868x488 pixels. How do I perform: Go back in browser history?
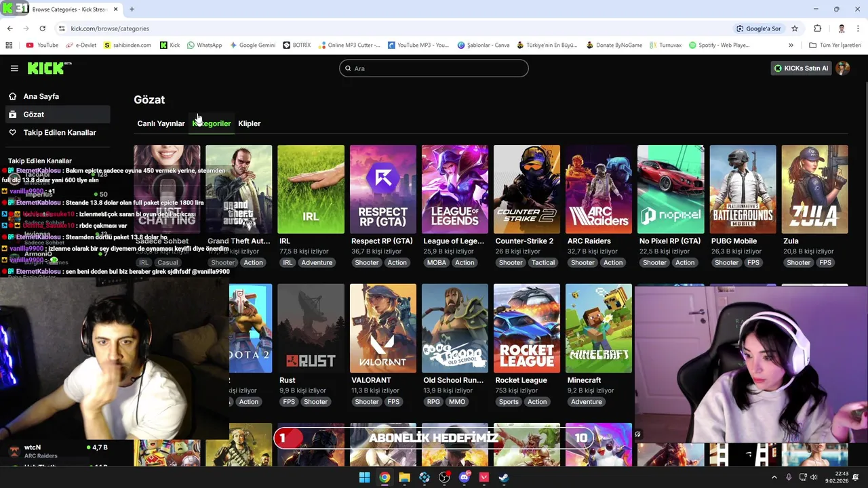9,28
